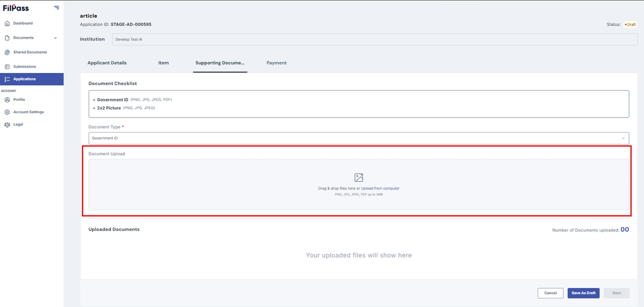The image size is (644, 307).
Task: Open the Dashboard home icon
Action: coord(7,24)
